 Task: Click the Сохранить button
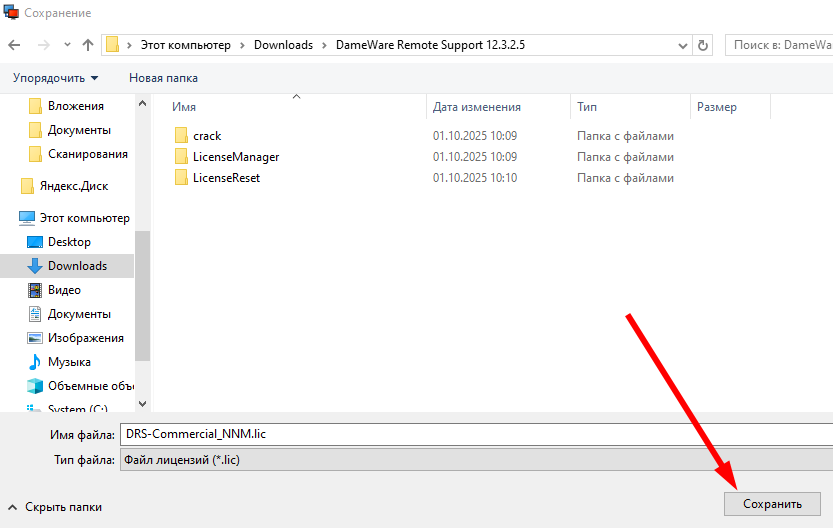(x=772, y=504)
